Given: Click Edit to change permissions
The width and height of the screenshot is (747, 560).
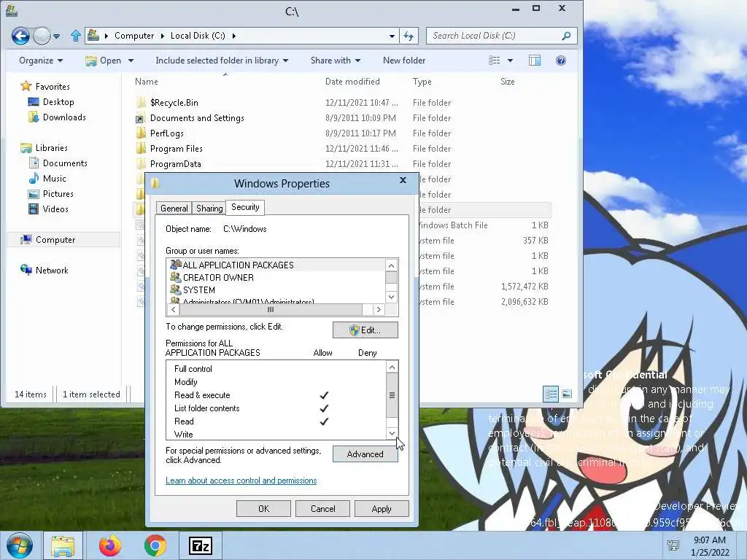Looking at the screenshot, I should pos(365,330).
